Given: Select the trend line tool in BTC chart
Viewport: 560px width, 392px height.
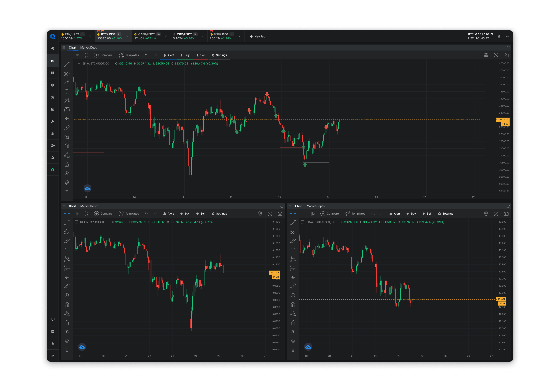Looking at the screenshot, I should pos(67,64).
